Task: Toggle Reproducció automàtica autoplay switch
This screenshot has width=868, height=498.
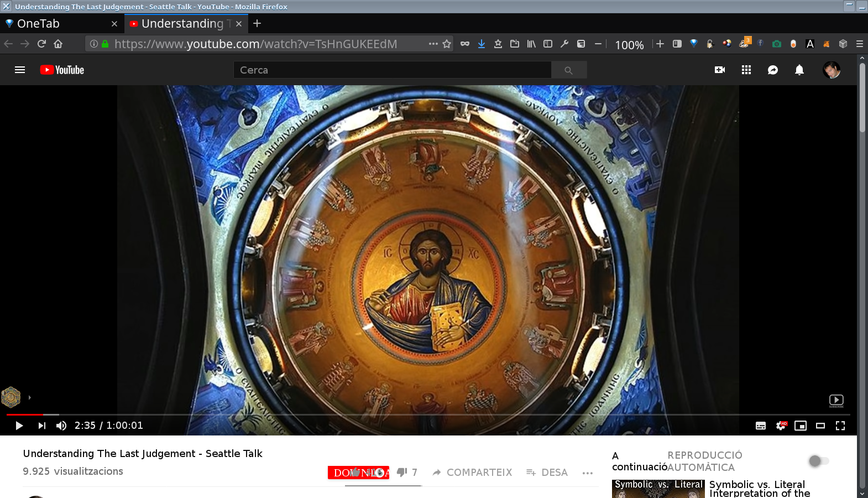Action: 819,461
